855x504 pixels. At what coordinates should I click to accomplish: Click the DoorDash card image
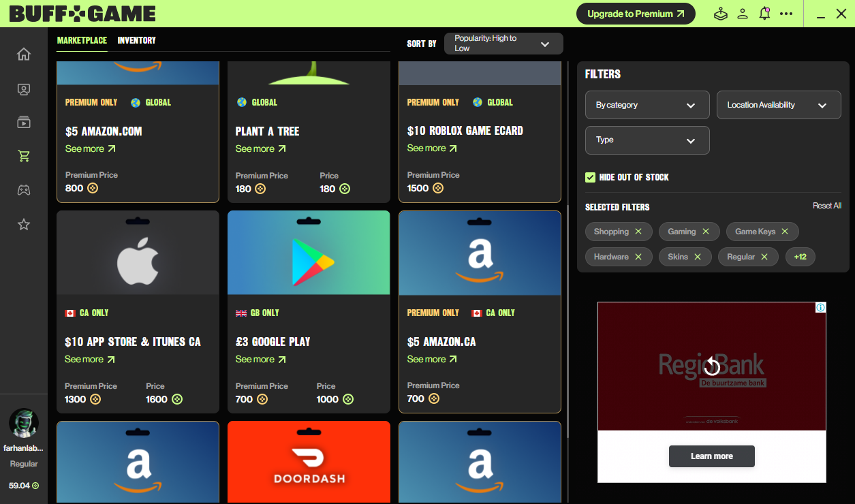tap(309, 462)
